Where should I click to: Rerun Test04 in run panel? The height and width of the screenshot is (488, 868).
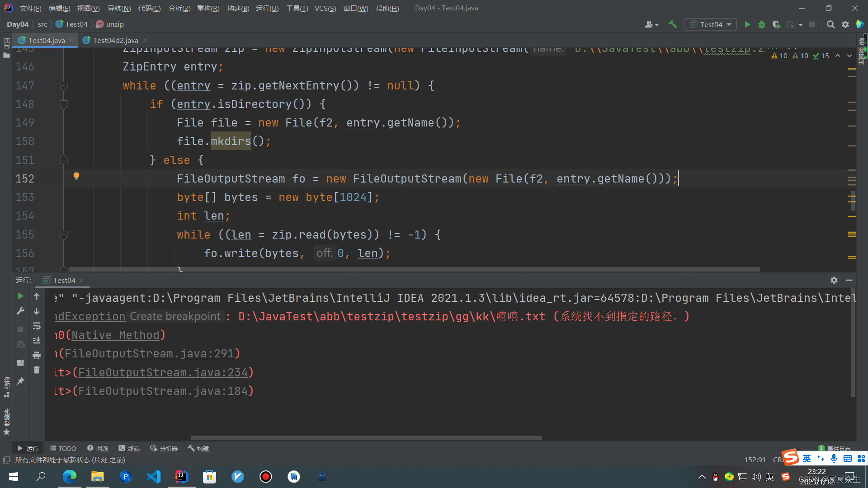tap(20, 296)
